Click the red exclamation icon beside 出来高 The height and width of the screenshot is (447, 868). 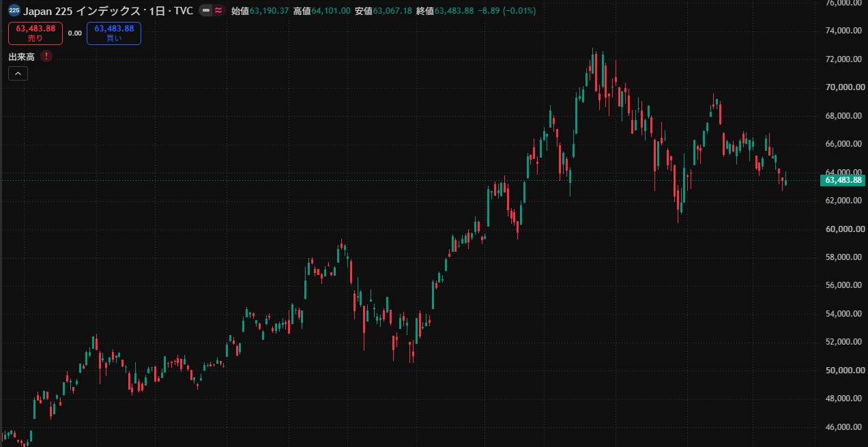click(46, 57)
